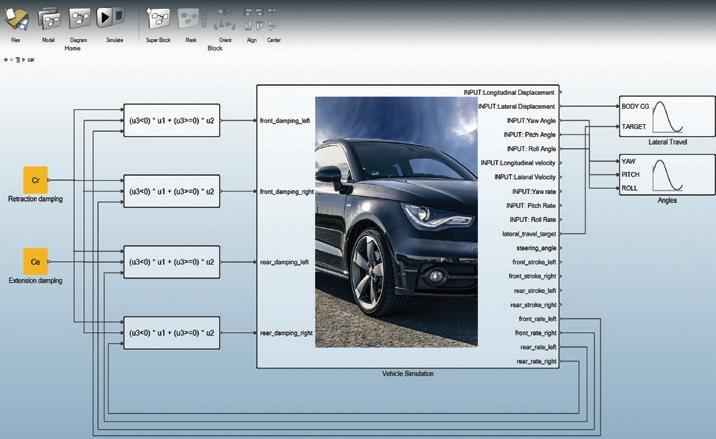716x439 pixels.
Task: Click the Diagram ribbon icon
Action: click(79, 19)
